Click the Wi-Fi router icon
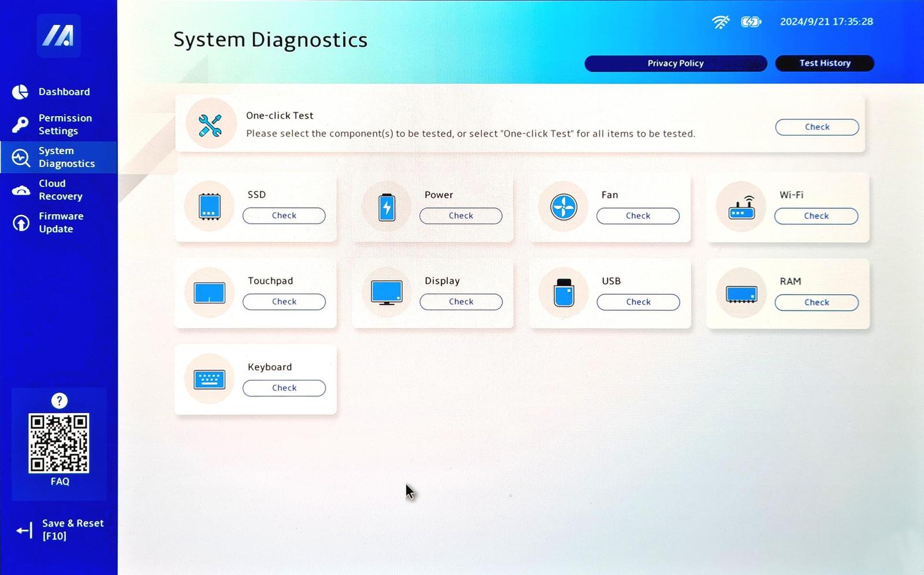Viewport: 924px width, 575px height. pyautogui.click(x=742, y=207)
